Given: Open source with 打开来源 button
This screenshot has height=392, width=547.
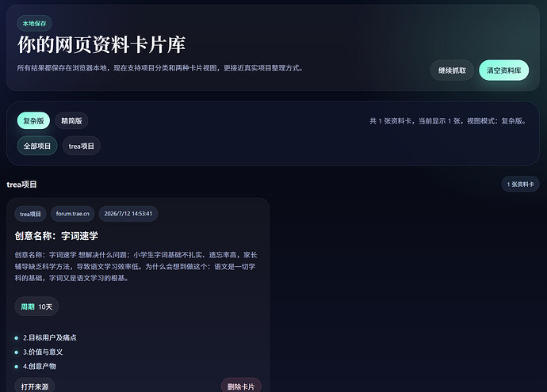Looking at the screenshot, I should [35, 386].
